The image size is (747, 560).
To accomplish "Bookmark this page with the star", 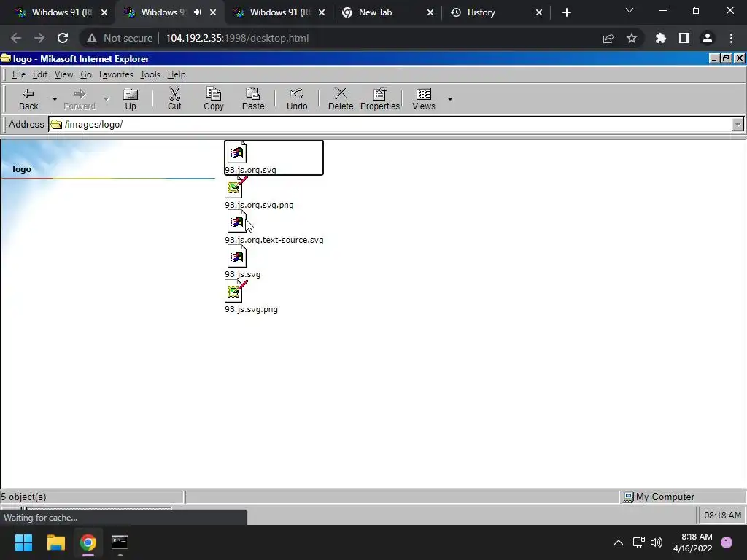I will (x=632, y=38).
